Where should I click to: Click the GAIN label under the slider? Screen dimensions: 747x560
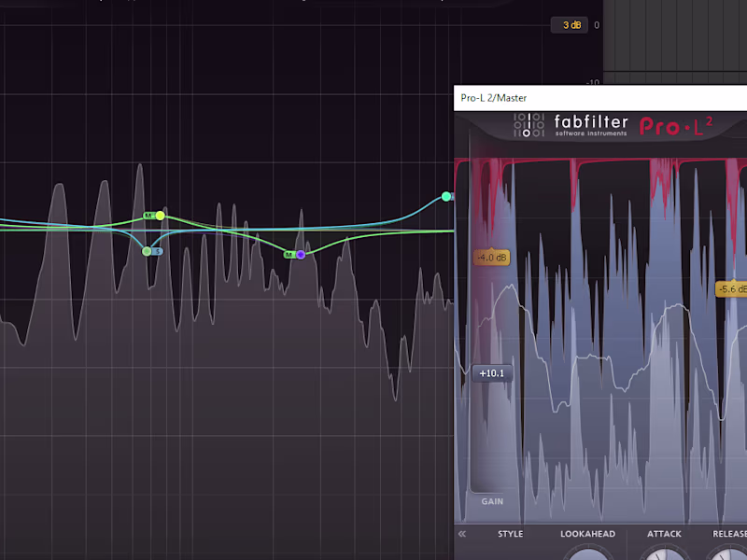coord(492,501)
